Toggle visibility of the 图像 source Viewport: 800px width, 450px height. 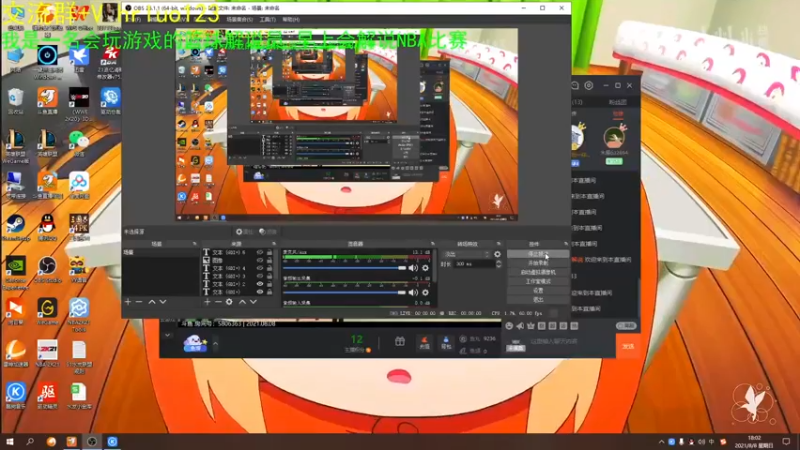260,260
